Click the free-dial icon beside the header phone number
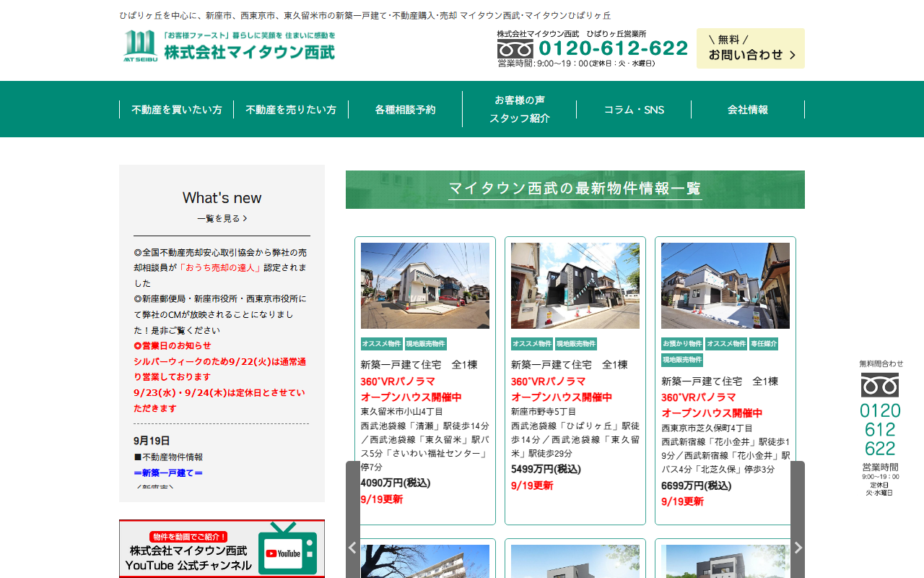This screenshot has width=924, height=578. point(515,48)
